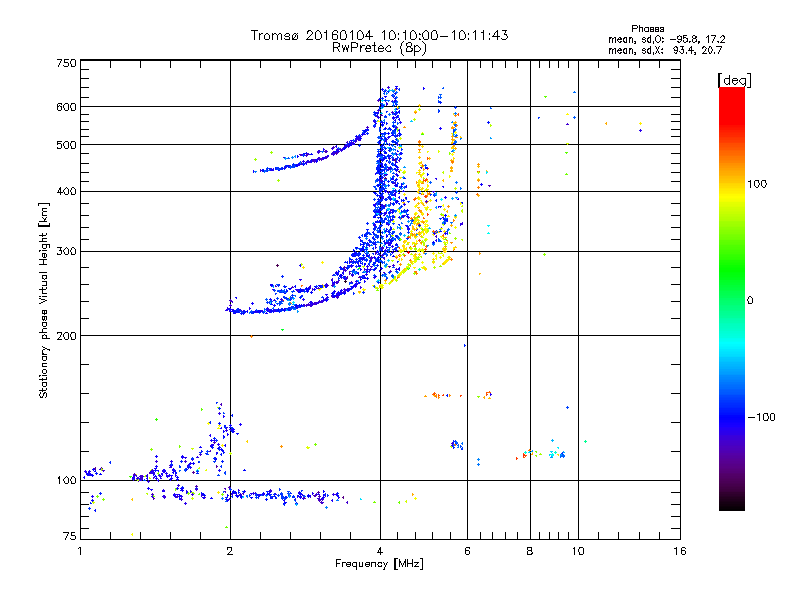Click the plot title "Tromsø 20160104 10:10:00-10:11:43"
Viewport: 800px width, 600px height.
pos(379,35)
